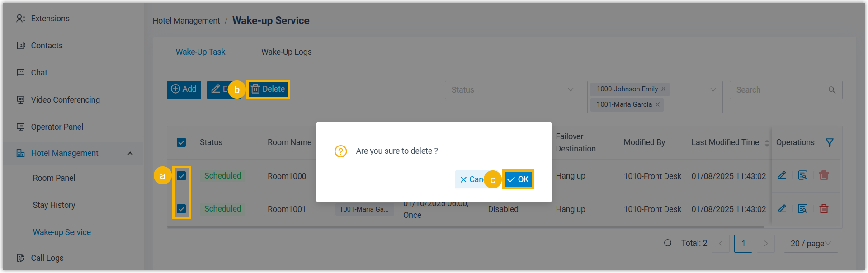The height and width of the screenshot is (273, 868).
Task: Click the filter funnel icon in Operations column
Action: pyautogui.click(x=830, y=143)
